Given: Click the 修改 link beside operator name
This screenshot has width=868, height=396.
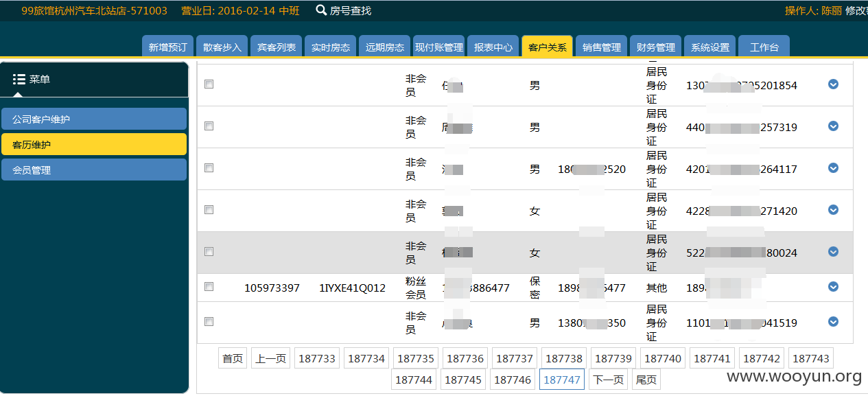Looking at the screenshot, I should [x=856, y=10].
